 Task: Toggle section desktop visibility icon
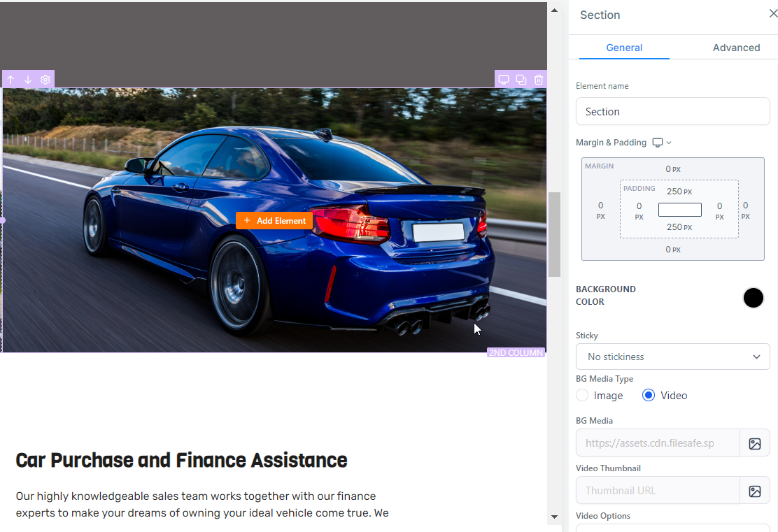[504, 79]
